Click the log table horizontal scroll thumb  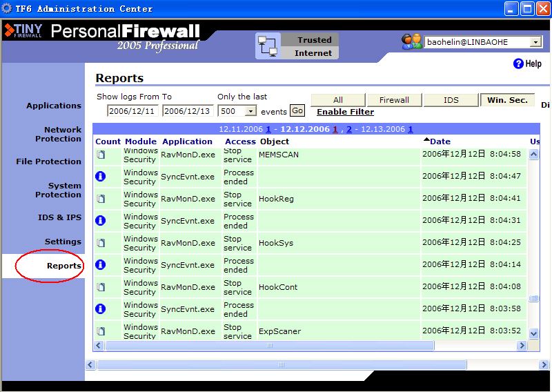[x=270, y=346]
